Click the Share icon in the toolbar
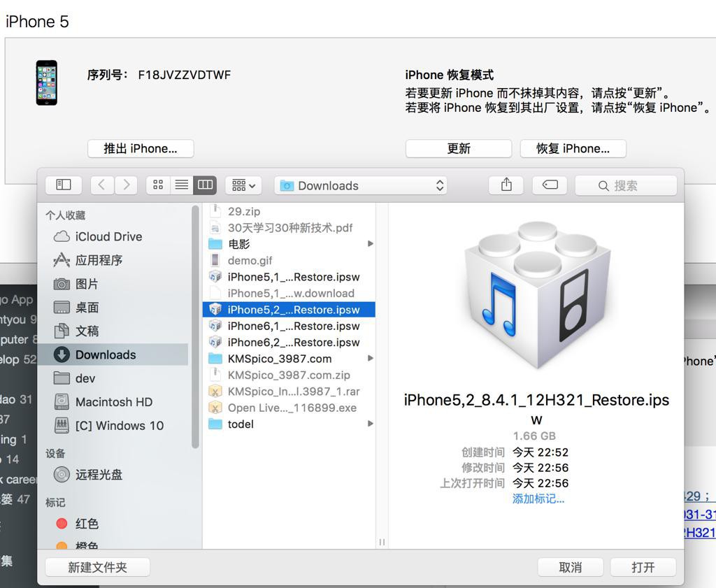 click(506, 185)
